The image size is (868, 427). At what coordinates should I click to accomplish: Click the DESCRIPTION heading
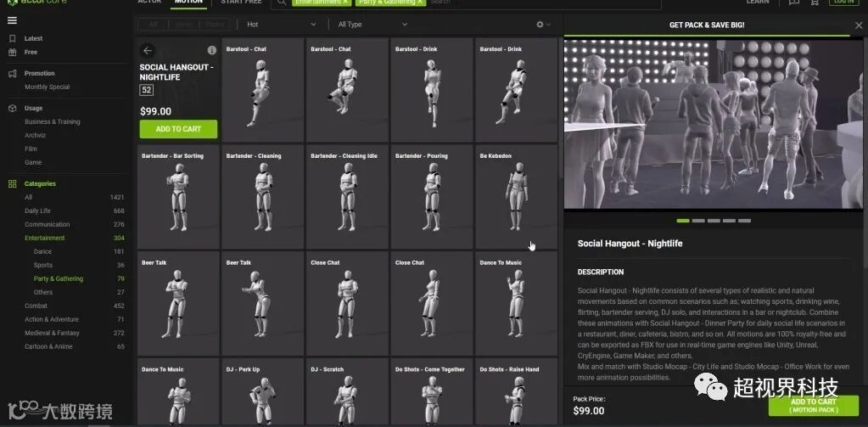click(x=601, y=272)
